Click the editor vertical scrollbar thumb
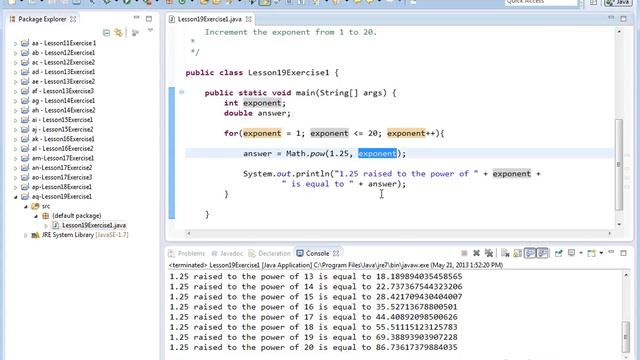This screenshot has height=360, width=640. click(x=619, y=164)
